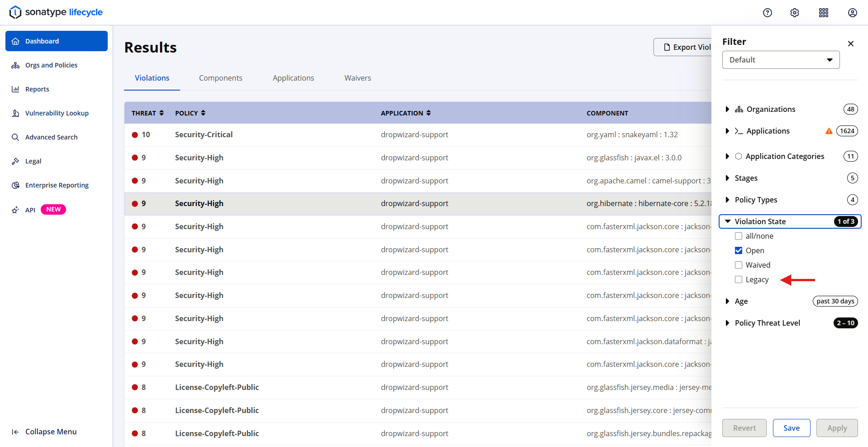The image size is (868, 447).
Task: Open Dashboard in the sidebar
Action: (57, 41)
